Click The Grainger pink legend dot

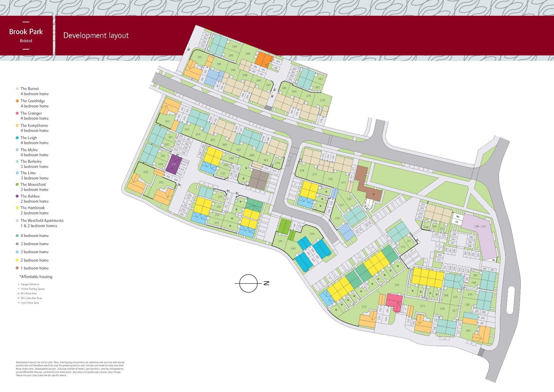point(17,113)
